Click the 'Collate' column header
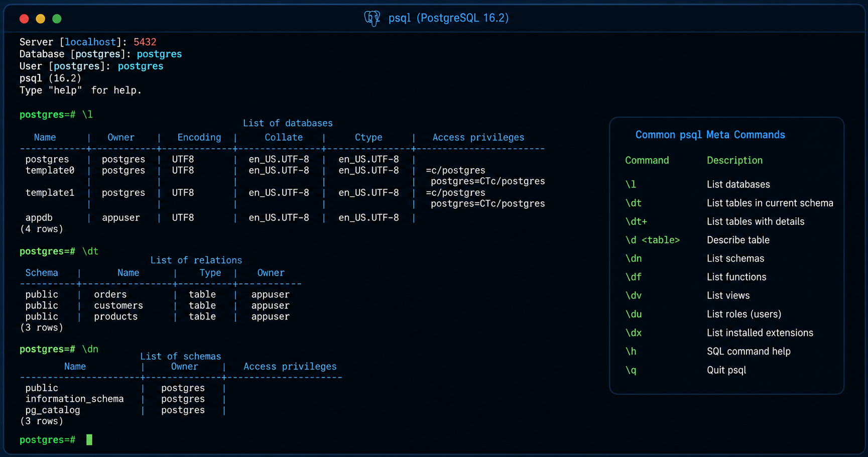868x457 pixels. tap(284, 138)
